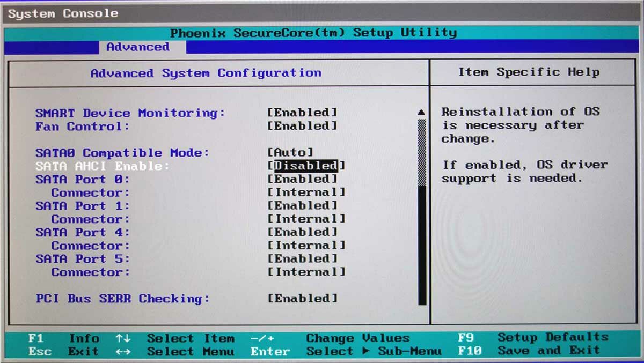Click the -/+ Change Values hint
The image size is (644, 363).
tap(330, 338)
